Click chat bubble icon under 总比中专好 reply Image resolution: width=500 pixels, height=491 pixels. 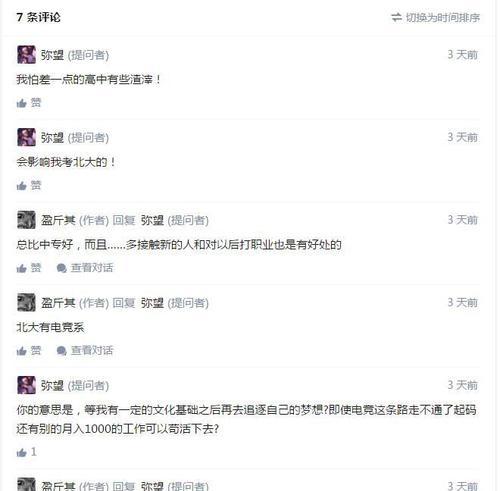point(62,268)
